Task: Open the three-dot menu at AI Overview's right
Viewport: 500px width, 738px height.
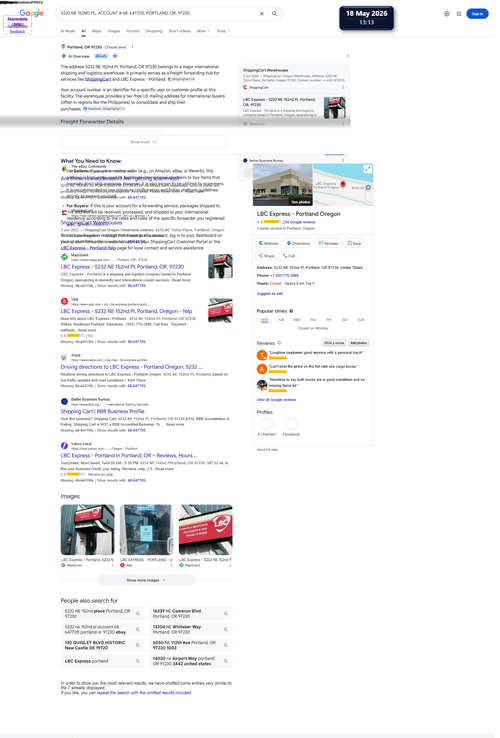Action: 348,56
